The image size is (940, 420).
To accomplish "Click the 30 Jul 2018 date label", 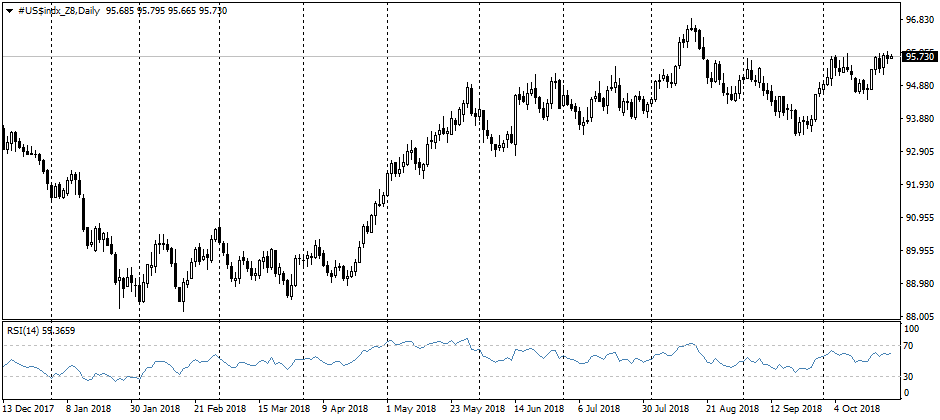I will pyautogui.click(x=667, y=409).
